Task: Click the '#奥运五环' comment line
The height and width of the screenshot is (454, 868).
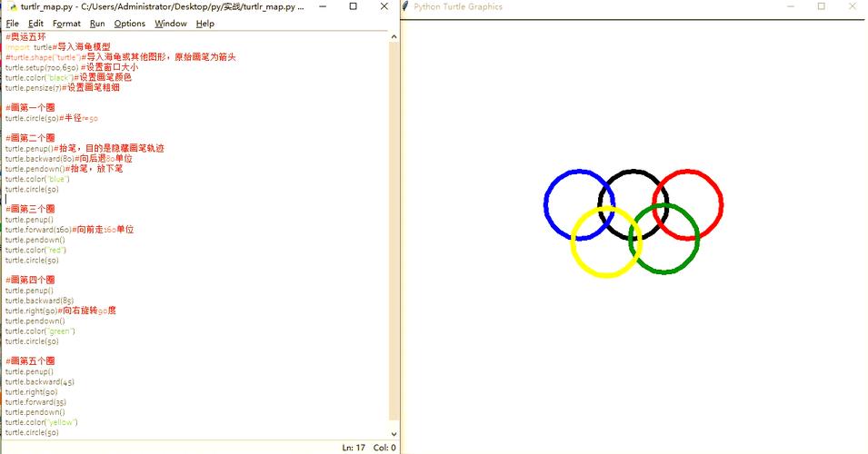Action: [26, 36]
